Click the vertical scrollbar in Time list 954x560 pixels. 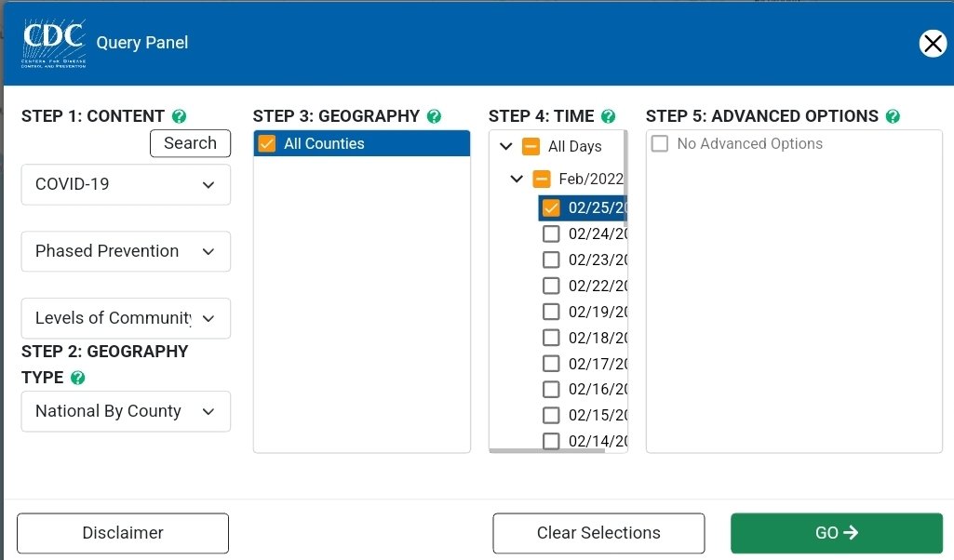625,179
